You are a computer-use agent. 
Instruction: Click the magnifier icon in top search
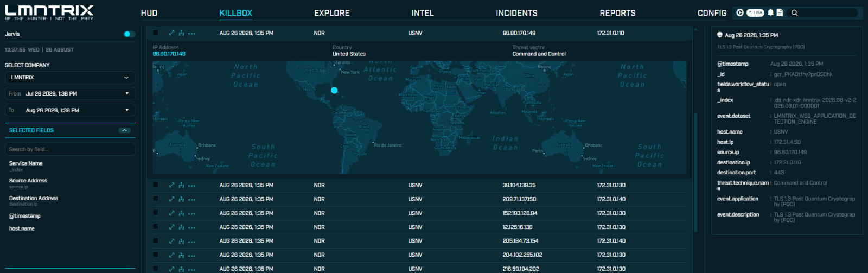point(794,13)
